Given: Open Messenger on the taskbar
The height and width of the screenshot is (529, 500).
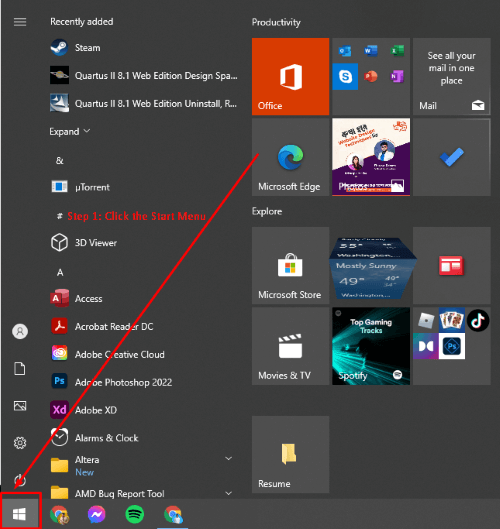Looking at the screenshot, I should (96, 514).
